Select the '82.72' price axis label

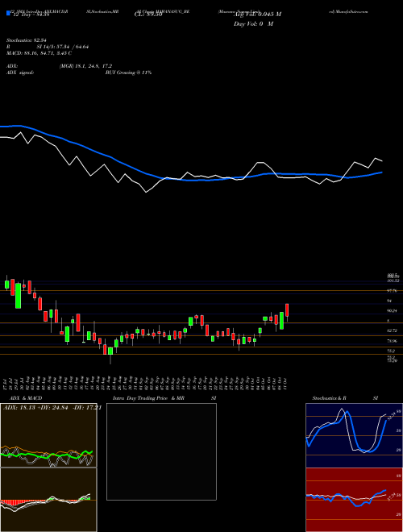392,330
